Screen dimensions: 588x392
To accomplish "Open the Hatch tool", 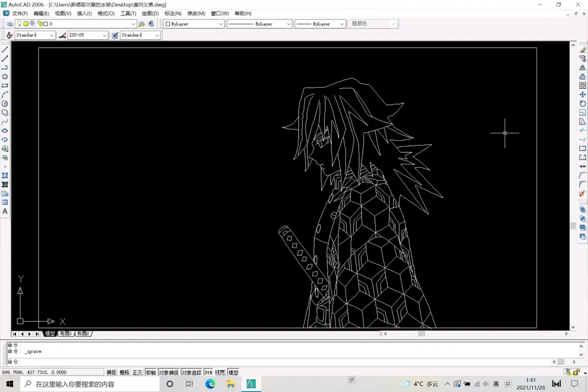I will pos(5,176).
